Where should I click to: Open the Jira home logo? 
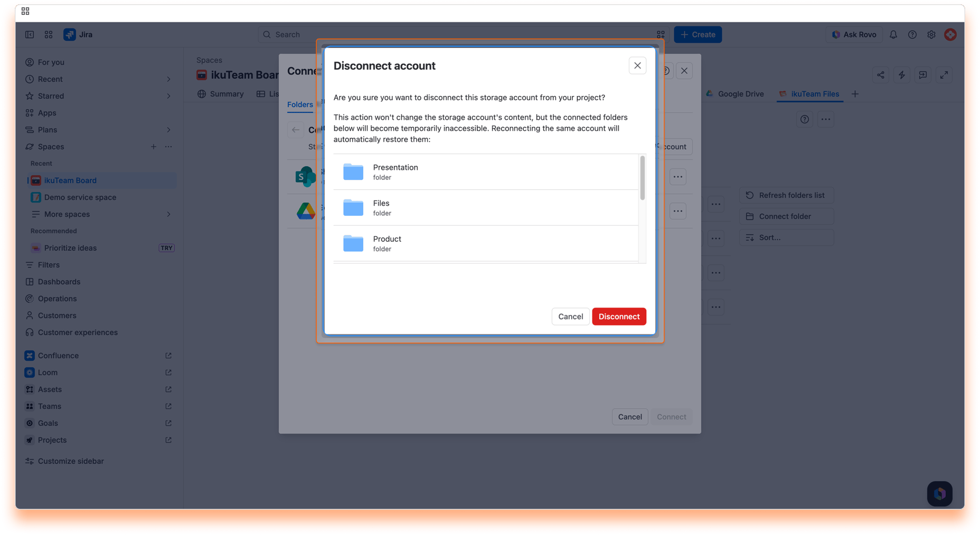(78, 34)
